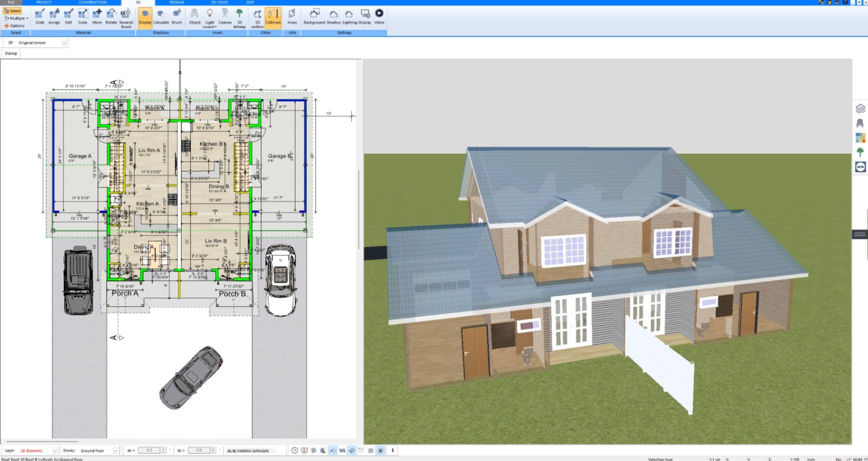Open the plants tree icon in right sidebar
Viewport: 868px width, 461px height.
point(860,152)
